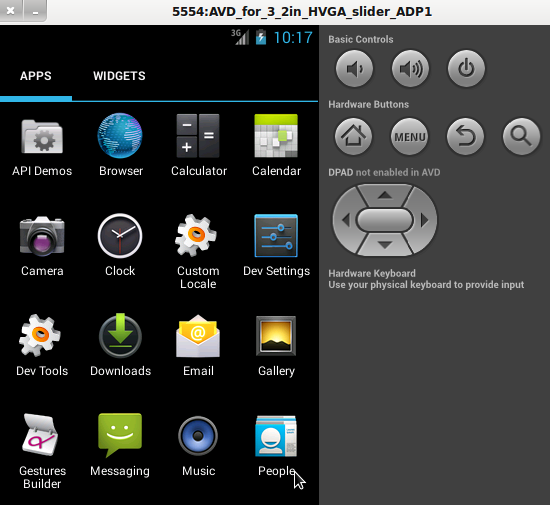Screen dimensions: 550x505
Task: Click the 3G signal strength icon
Action: 240,37
